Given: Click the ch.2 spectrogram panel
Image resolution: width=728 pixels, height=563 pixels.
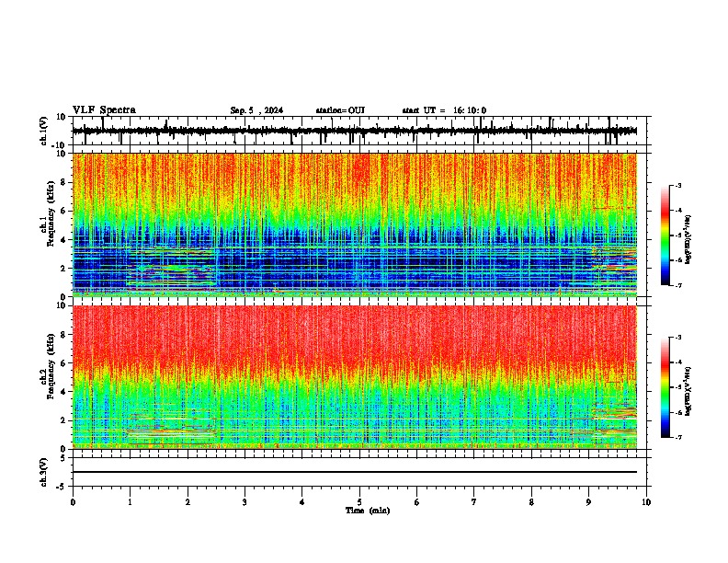Looking at the screenshot, I should [x=355, y=377].
